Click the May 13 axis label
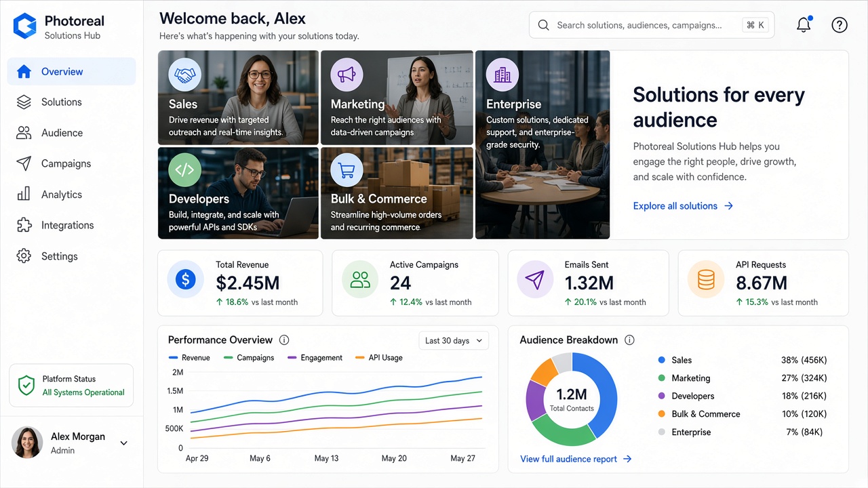Image resolution: width=868 pixels, height=488 pixels. [326, 459]
